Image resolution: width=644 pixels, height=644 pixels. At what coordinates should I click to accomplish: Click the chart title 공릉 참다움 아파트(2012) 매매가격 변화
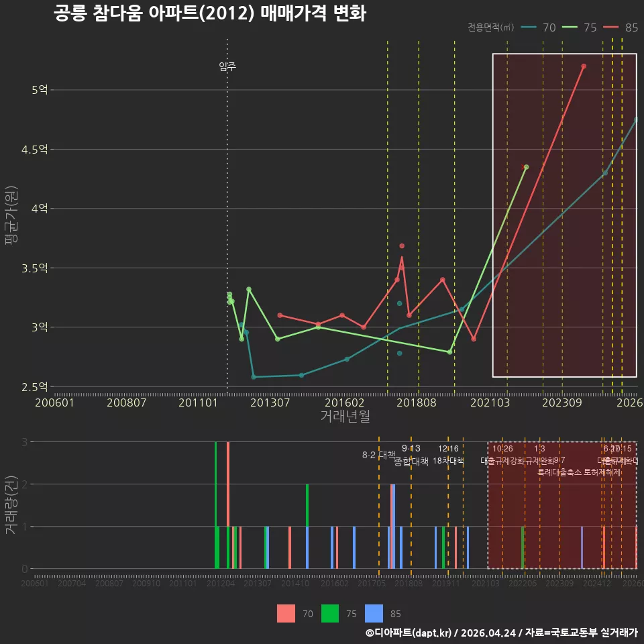pyautogui.click(x=209, y=13)
